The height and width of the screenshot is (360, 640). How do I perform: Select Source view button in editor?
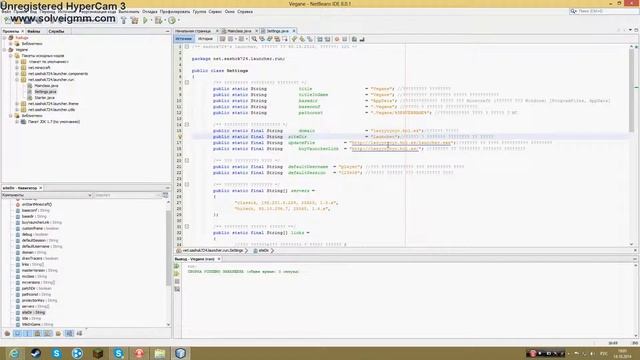(x=184, y=39)
